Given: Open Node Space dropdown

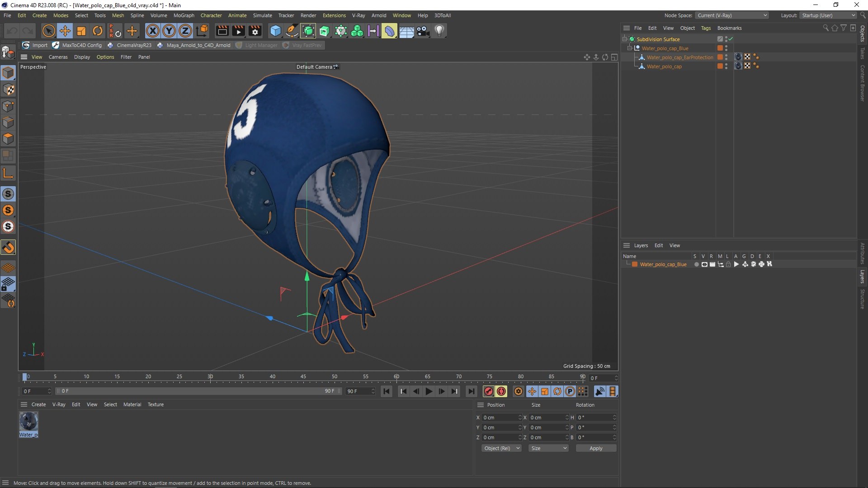Looking at the screenshot, I should click(732, 15).
